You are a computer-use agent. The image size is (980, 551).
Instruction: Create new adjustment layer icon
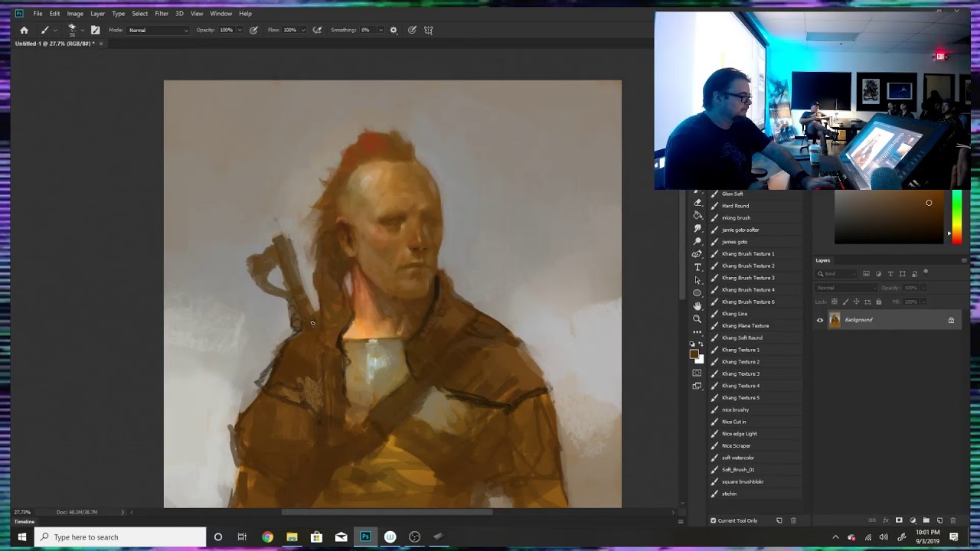click(x=913, y=520)
